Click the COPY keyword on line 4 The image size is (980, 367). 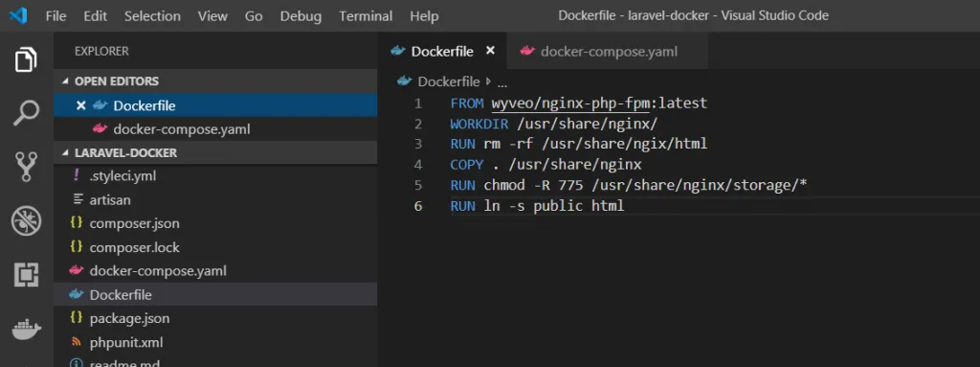click(466, 165)
